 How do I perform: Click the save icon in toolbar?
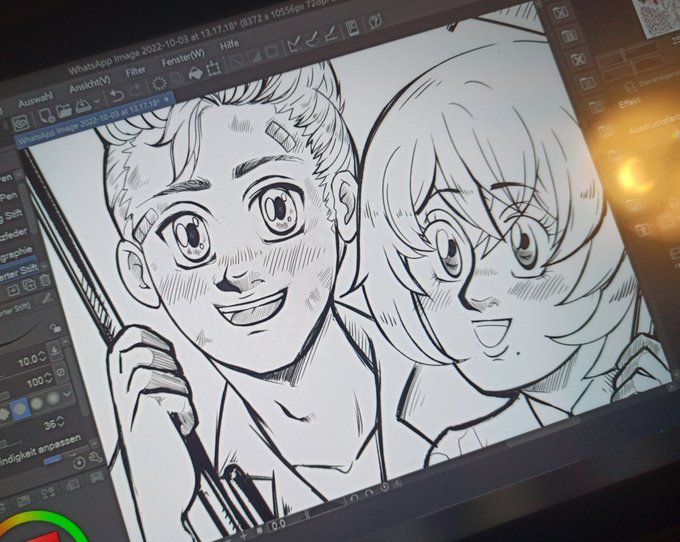[83, 105]
